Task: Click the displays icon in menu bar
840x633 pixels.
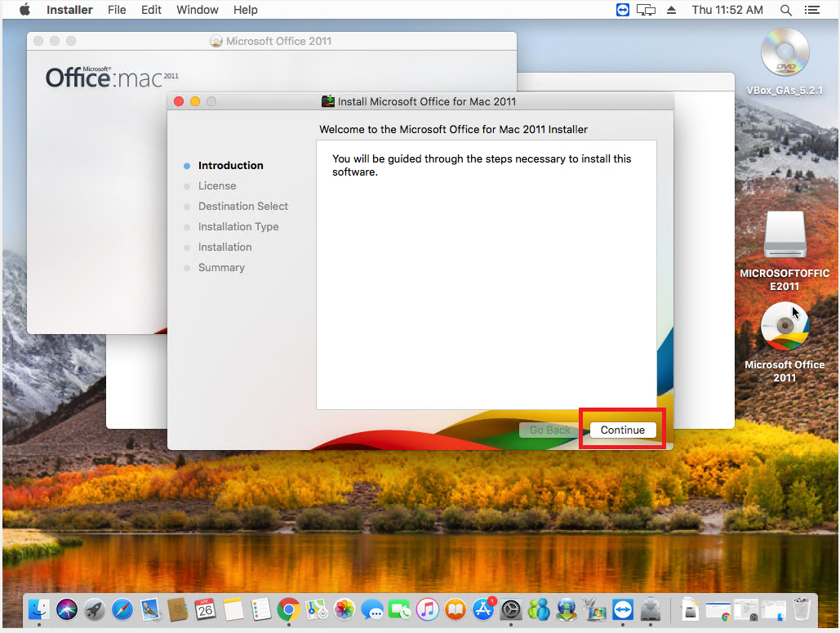Action: click(x=647, y=10)
